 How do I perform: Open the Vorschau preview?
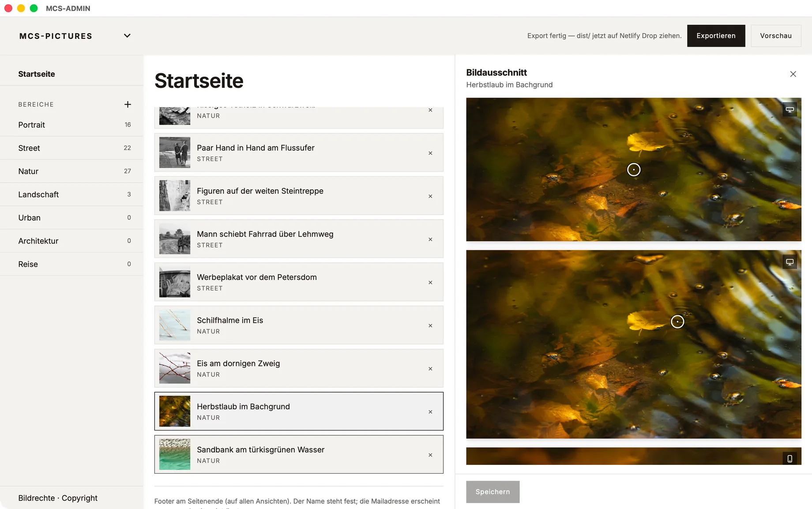(x=776, y=36)
